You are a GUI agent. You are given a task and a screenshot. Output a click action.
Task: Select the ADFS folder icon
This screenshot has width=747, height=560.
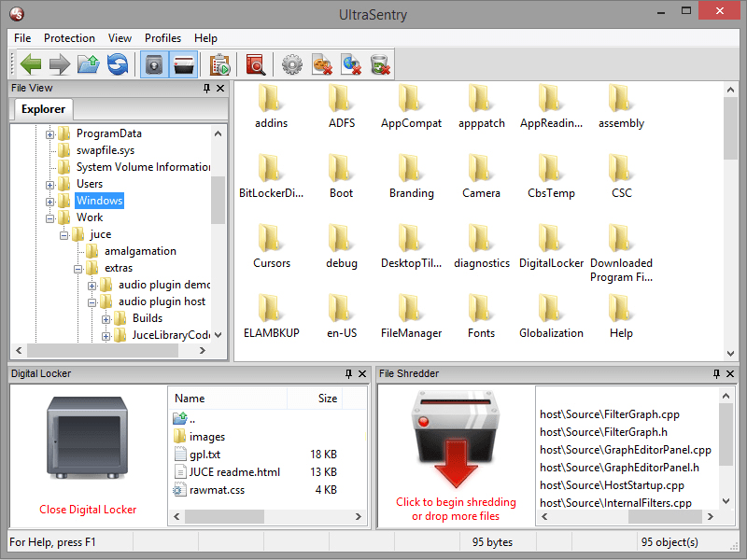point(342,105)
